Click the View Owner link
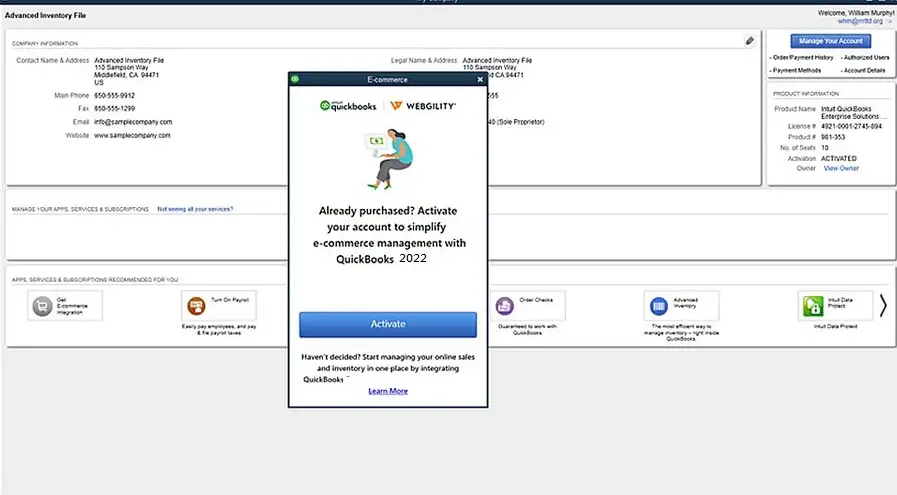The width and height of the screenshot is (897, 495). [x=841, y=168]
